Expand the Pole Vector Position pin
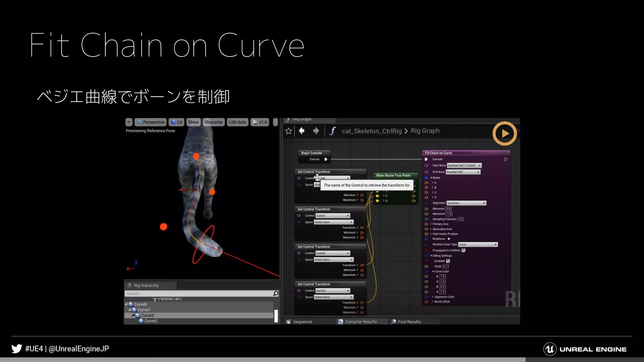Screen dimensions: 644x362 tap(431, 234)
